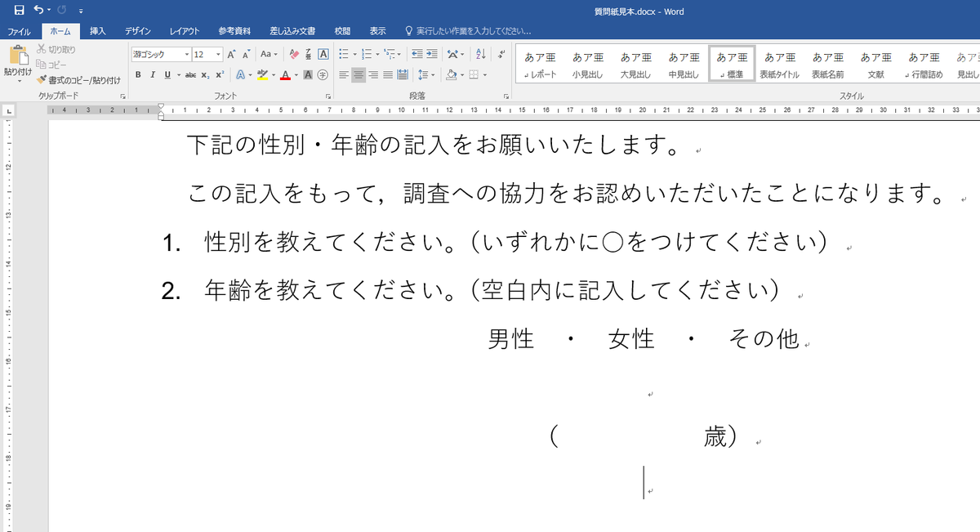Switch to the 校閲 (Review) tab
The height and width of the screenshot is (532, 980).
coord(342,30)
